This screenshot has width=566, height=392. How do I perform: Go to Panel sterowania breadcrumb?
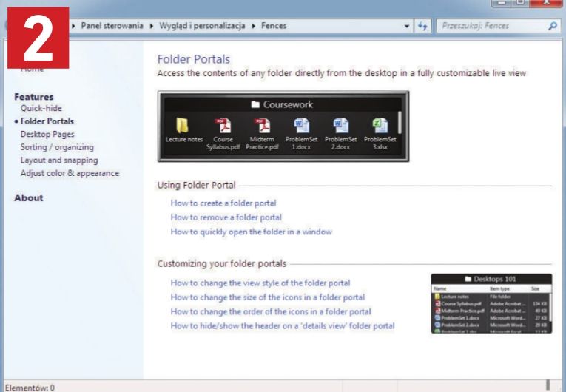pos(112,26)
